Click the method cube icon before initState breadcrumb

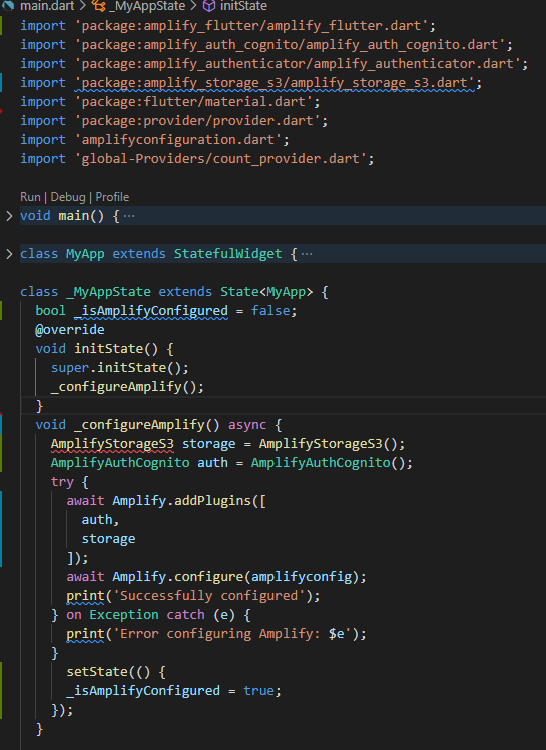(209, 6)
